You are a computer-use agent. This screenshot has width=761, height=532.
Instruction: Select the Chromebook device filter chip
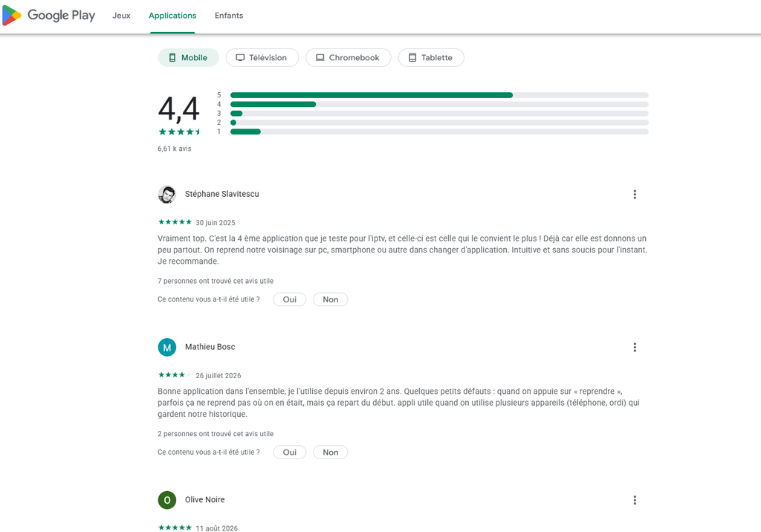pyautogui.click(x=348, y=58)
